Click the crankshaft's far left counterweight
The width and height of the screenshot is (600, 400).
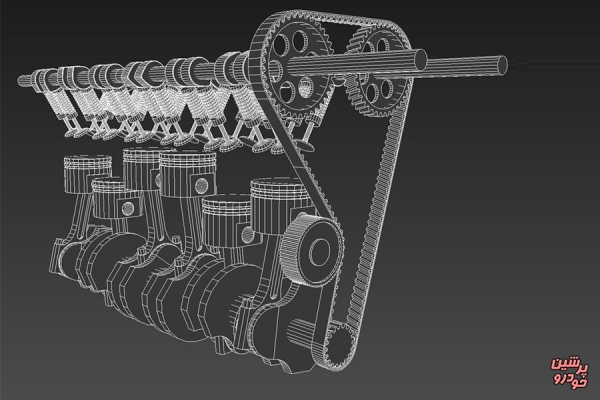(58, 258)
